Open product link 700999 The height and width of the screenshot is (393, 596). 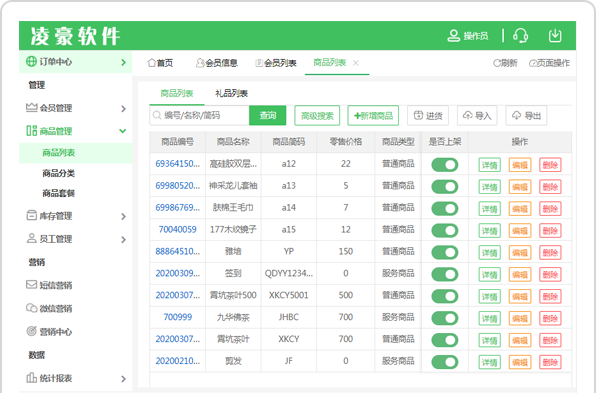point(178,317)
